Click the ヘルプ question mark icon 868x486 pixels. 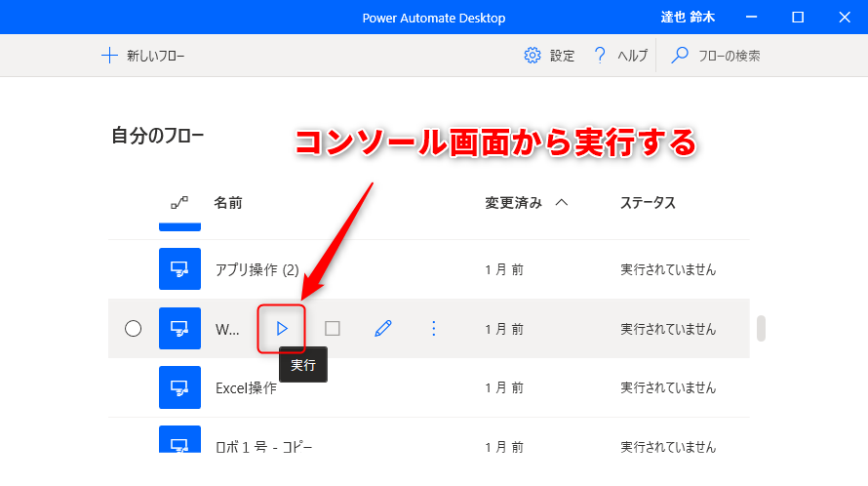(x=600, y=56)
